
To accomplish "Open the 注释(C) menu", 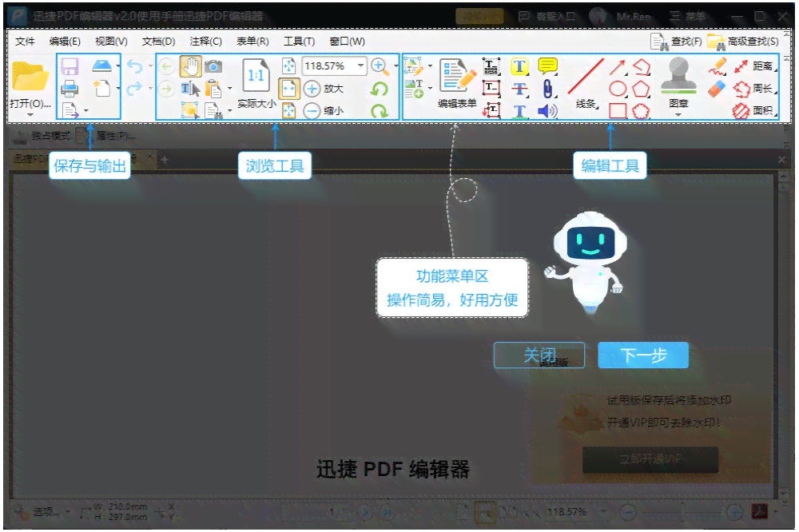I will 206,42.
